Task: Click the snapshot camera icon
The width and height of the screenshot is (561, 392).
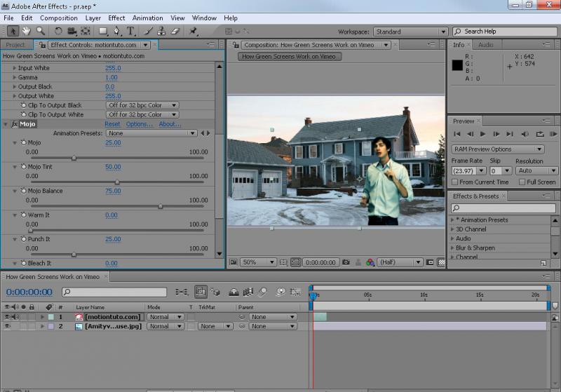Action: (x=346, y=262)
